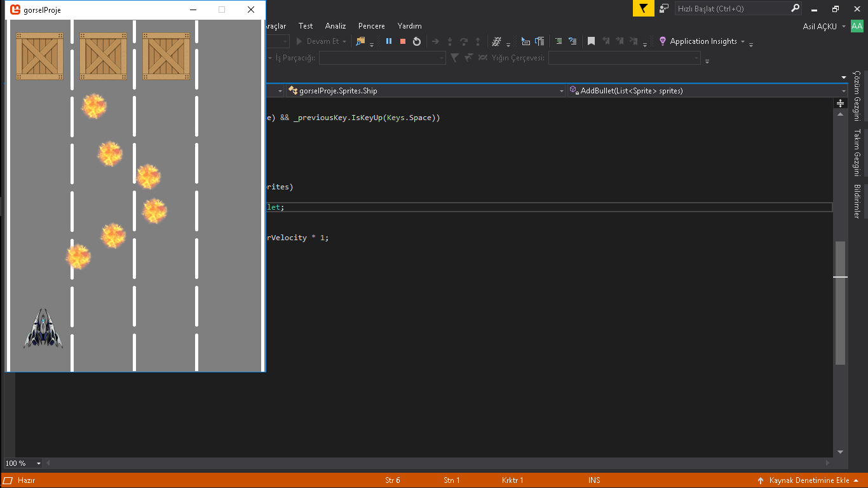The height and width of the screenshot is (488, 868).
Task: Click the leftmost wooden crate in the game
Action: coord(39,57)
